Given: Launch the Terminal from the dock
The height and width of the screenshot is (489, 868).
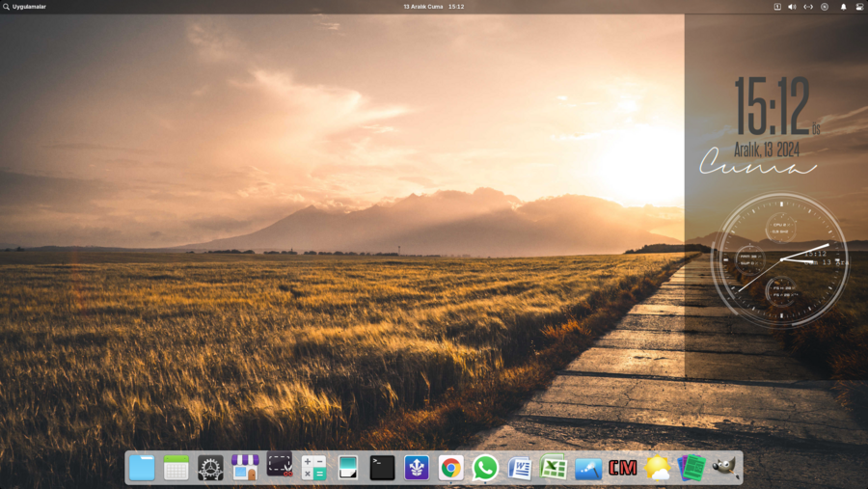Looking at the screenshot, I should [x=382, y=468].
